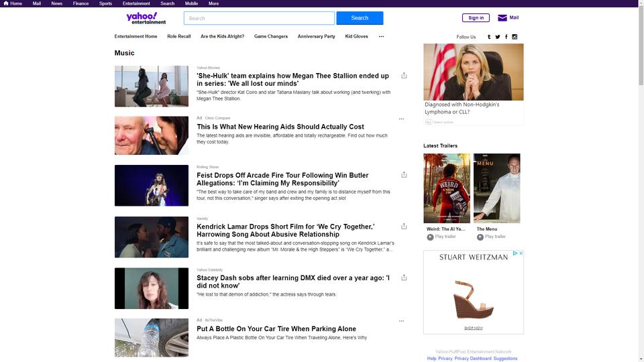Viewport: 644px width, 362px height.
Task: Click the Home house icon in top bar
Action: (6, 3)
